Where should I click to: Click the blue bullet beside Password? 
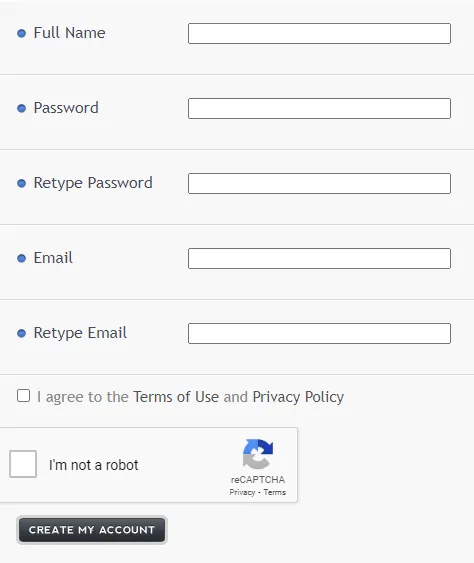[x=22, y=108]
